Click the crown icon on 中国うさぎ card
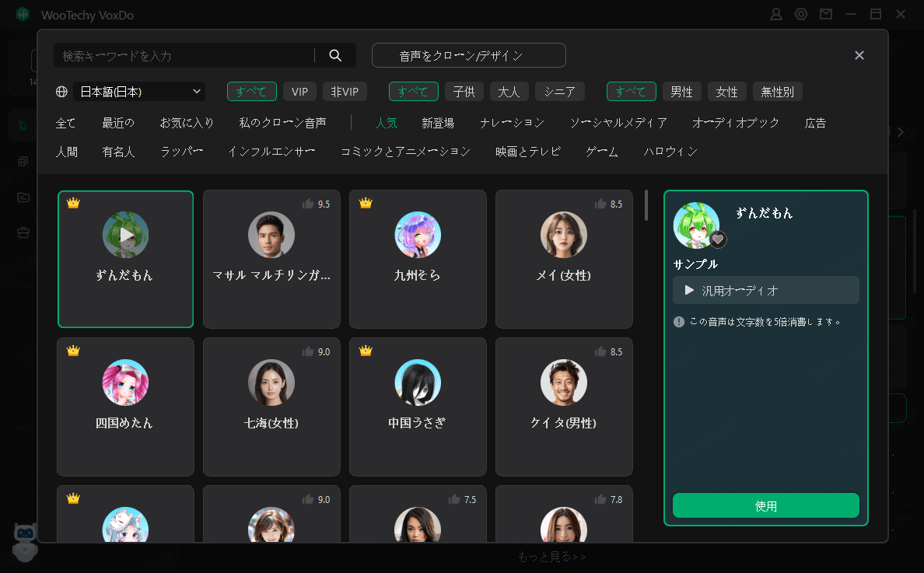 pos(366,351)
